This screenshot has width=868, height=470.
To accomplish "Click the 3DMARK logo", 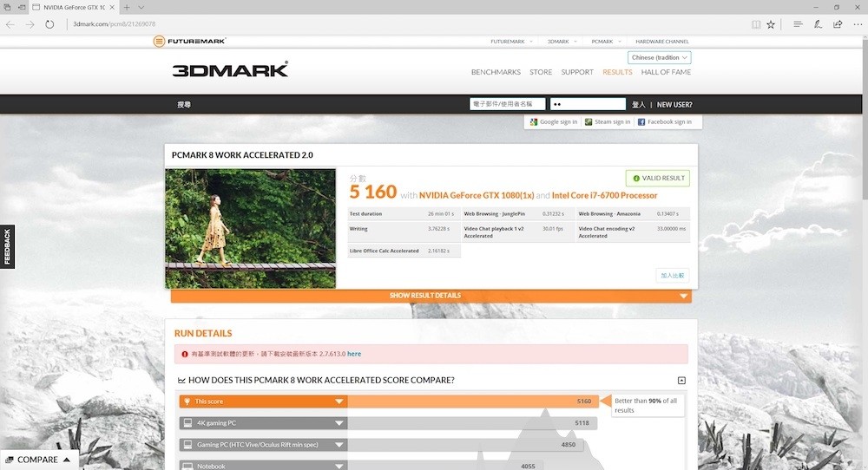I will coord(230,69).
